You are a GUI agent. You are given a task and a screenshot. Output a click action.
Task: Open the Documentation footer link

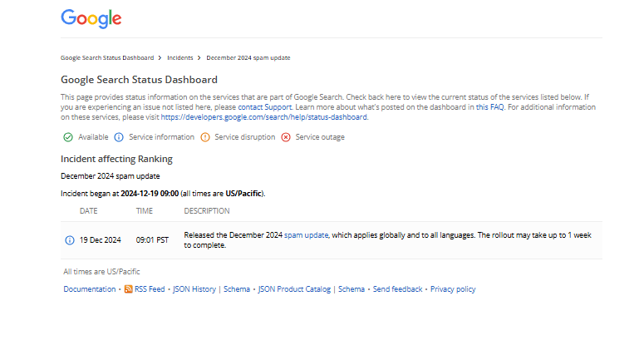[90, 289]
